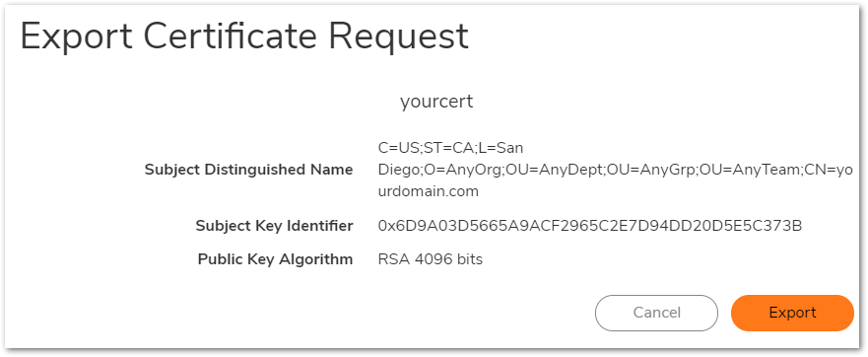Click the Export Certificate Request dialog title
The height and width of the screenshot is (357, 868).
coord(244,36)
